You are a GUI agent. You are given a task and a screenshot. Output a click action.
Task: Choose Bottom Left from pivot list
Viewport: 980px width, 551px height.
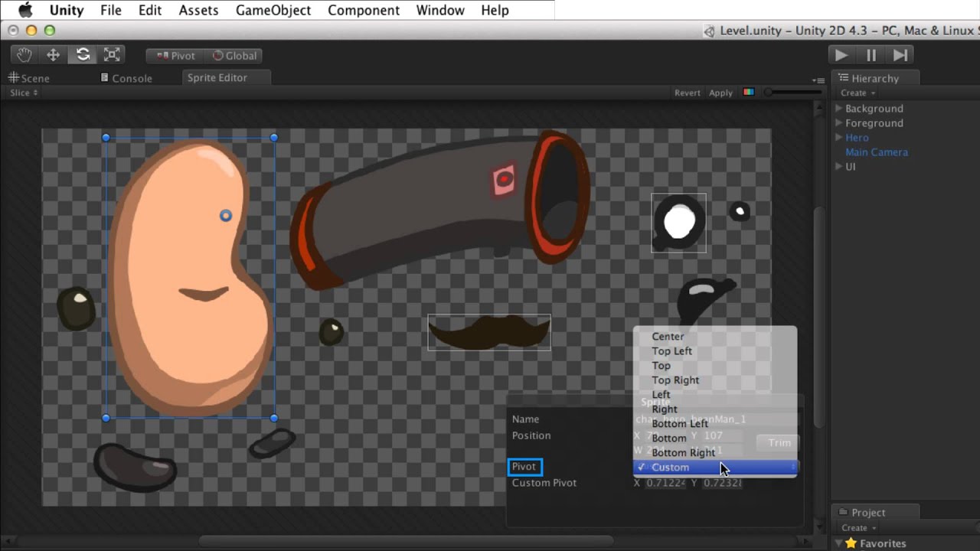[x=679, y=424]
